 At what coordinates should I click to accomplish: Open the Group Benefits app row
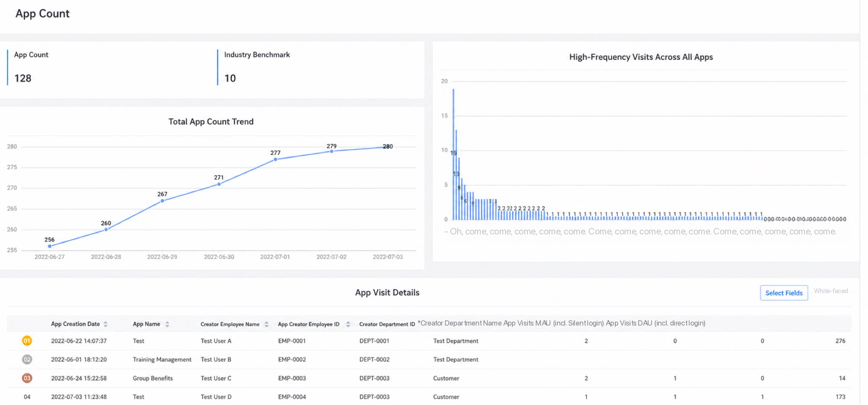coord(429,378)
